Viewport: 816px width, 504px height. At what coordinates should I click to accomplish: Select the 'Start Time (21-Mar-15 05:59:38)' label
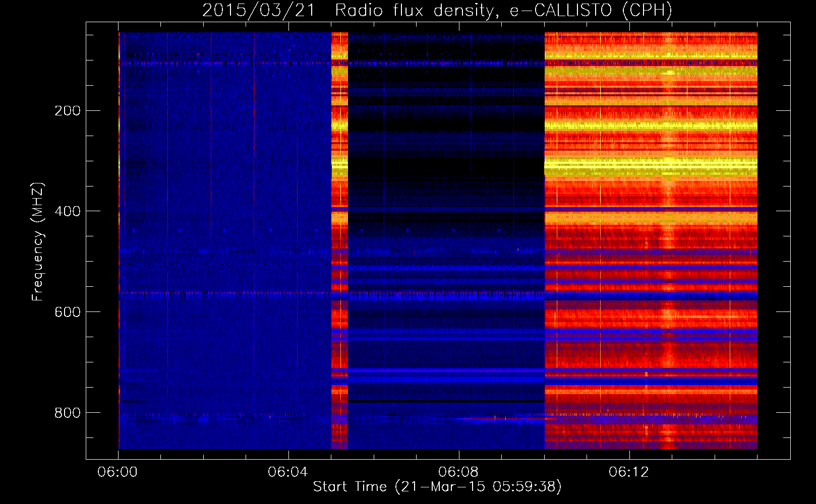pyautogui.click(x=437, y=487)
